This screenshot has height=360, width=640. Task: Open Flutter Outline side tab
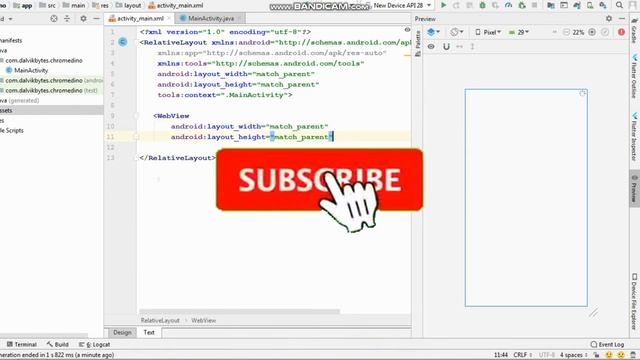(634, 76)
